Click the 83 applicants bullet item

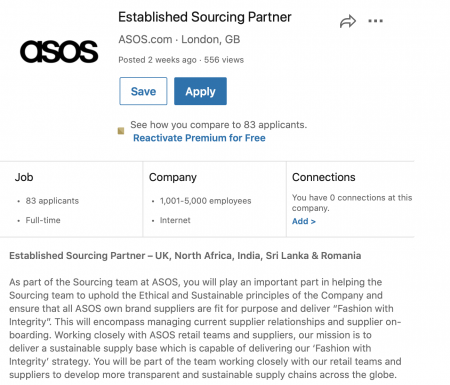coord(52,201)
